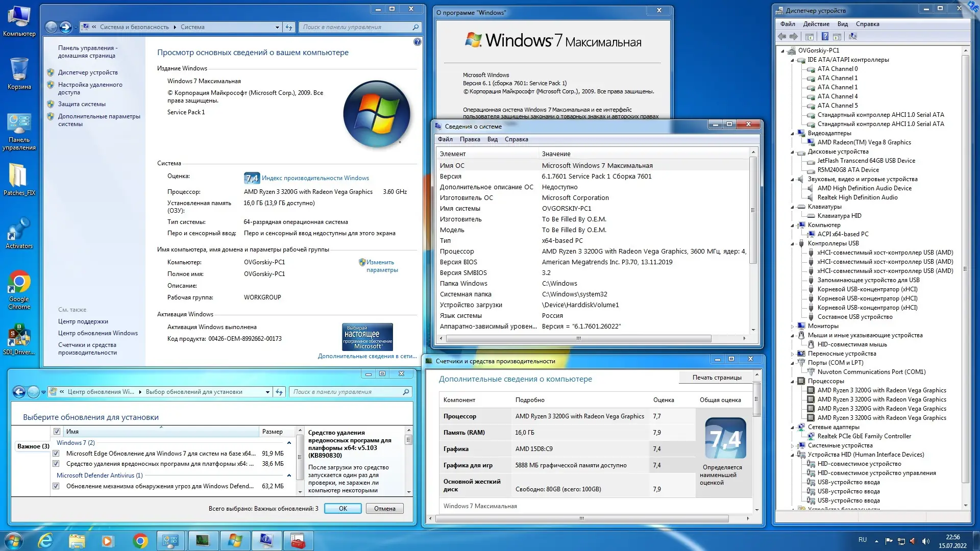
Task: Open Internet Explorer from taskbar
Action: click(x=45, y=540)
